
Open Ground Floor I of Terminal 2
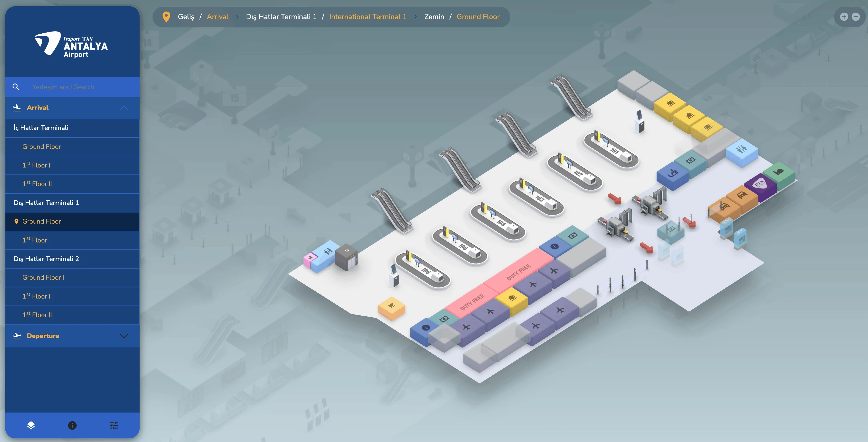43,278
